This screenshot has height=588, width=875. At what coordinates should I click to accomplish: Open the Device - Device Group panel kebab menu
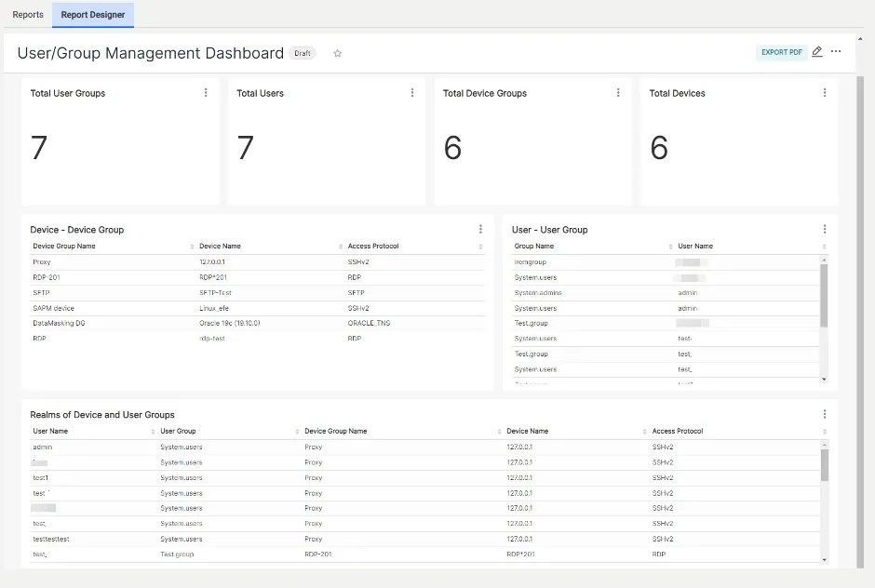[480, 229]
